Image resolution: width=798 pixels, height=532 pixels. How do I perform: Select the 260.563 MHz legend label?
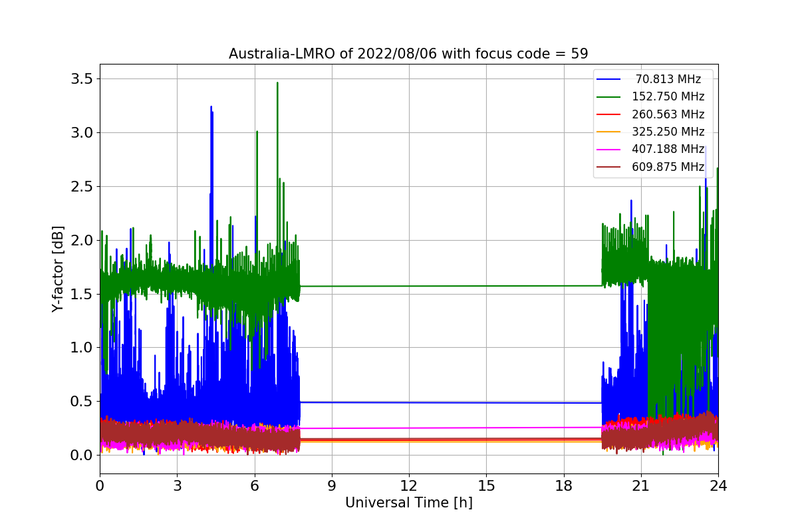668,114
